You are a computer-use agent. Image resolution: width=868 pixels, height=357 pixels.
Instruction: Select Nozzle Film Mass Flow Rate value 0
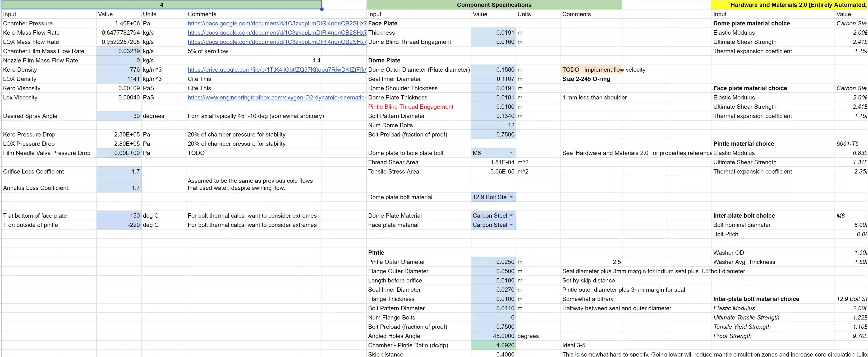[119, 60]
